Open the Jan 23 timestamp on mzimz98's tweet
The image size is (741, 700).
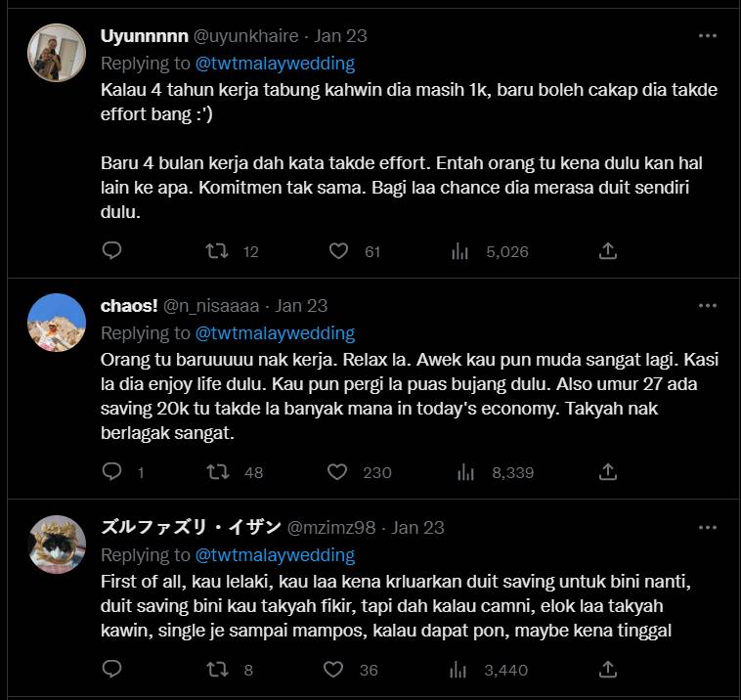pyautogui.click(x=417, y=528)
